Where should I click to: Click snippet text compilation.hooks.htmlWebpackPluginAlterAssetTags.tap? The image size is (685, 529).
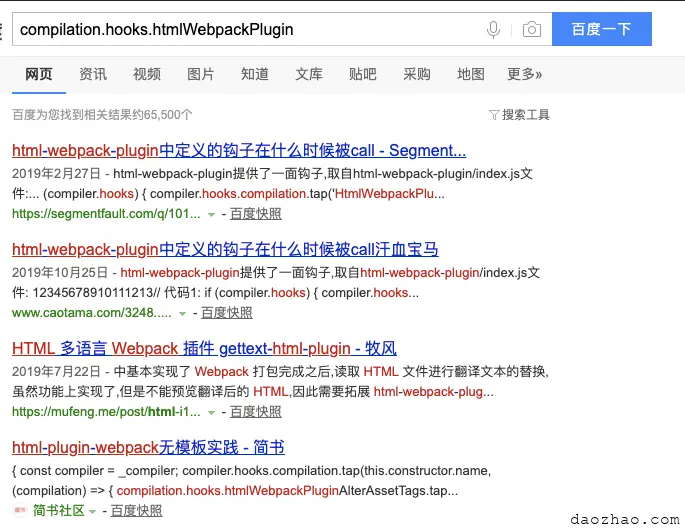tap(287, 491)
